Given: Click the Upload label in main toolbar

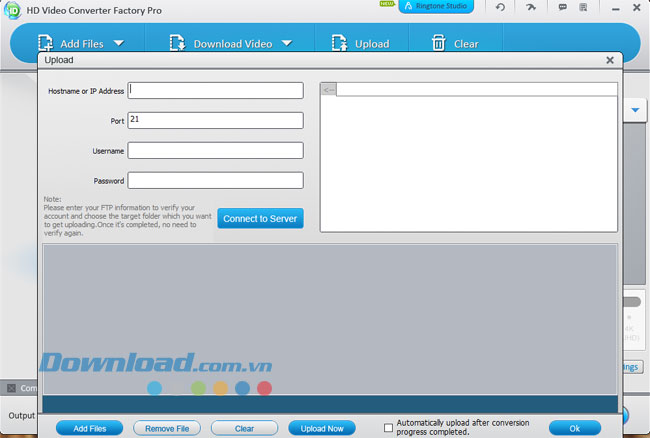Looking at the screenshot, I should point(372,44).
